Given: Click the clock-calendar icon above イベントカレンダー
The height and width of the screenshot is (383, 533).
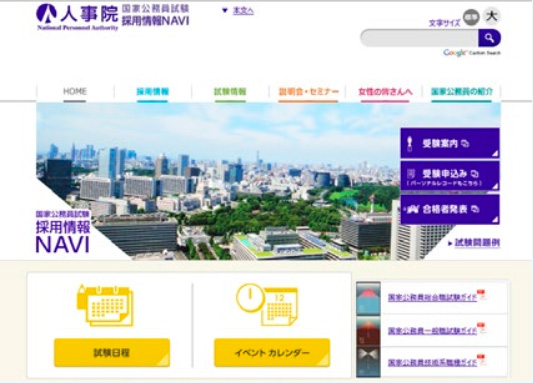Looking at the screenshot, I should tap(267, 305).
